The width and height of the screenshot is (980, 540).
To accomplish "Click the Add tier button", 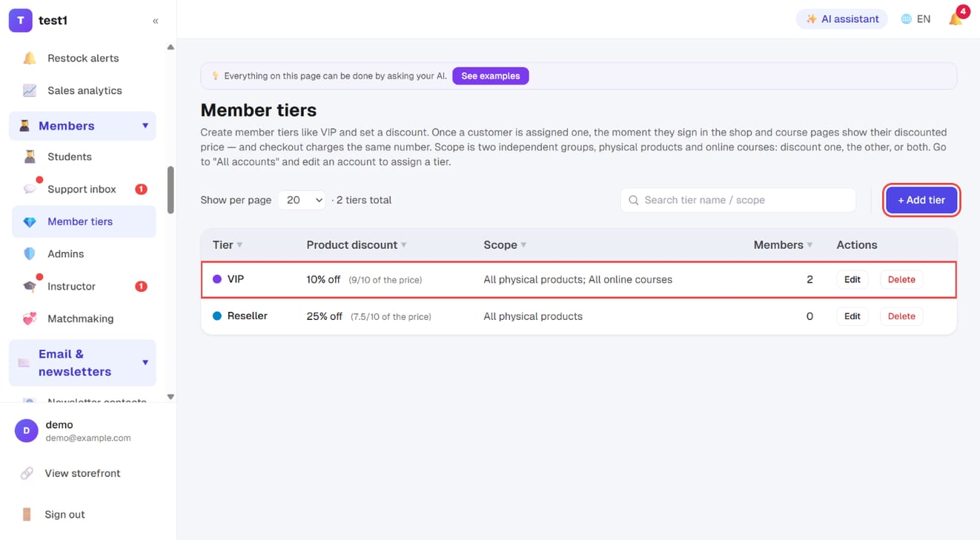I will [921, 200].
